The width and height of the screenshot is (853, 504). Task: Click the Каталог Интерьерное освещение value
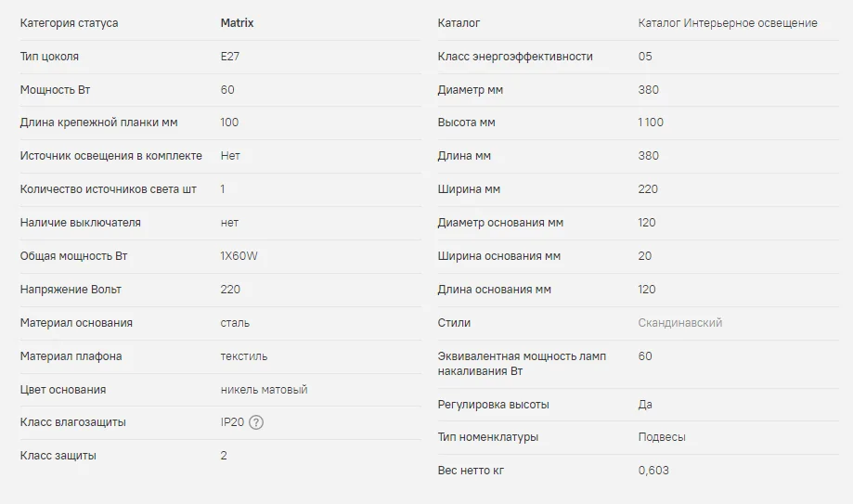pos(728,23)
